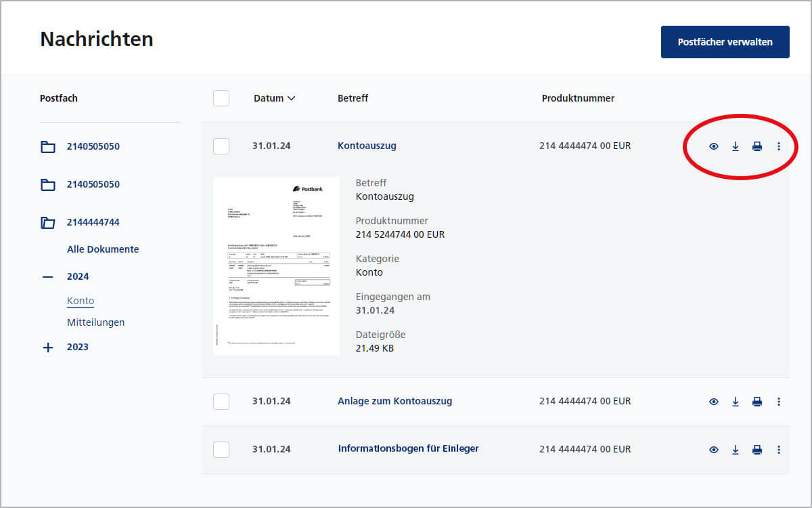Select mailbox number 2144444744
Screen dimensions: 812x508
(x=93, y=222)
